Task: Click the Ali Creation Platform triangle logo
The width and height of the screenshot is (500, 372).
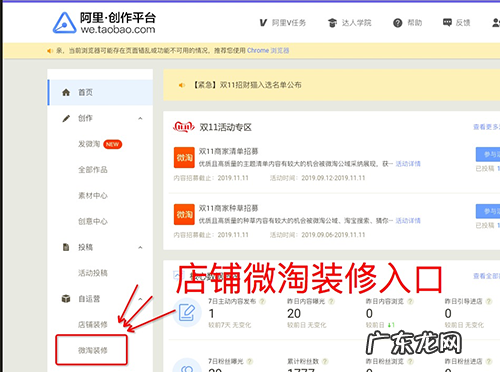Action: pos(64,23)
